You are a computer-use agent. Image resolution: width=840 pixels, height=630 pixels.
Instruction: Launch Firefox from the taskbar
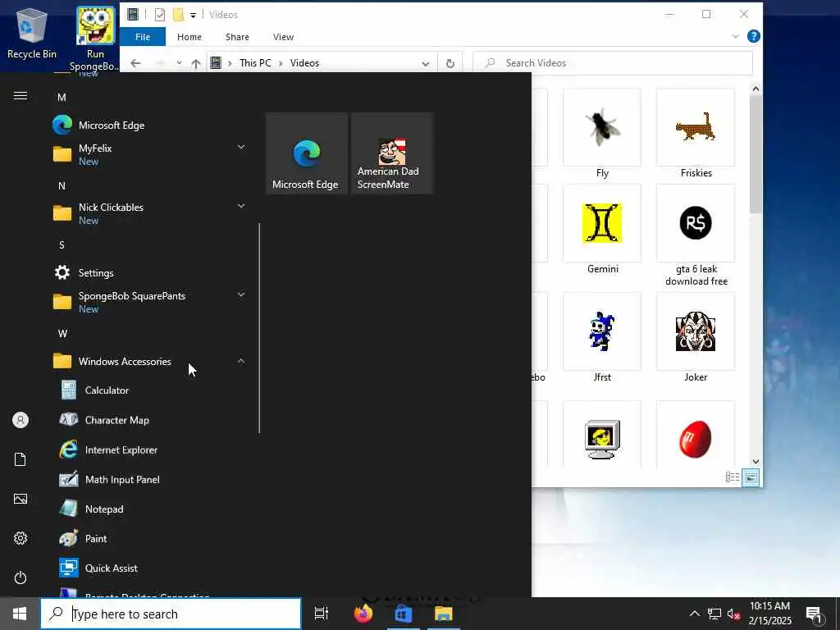click(x=363, y=614)
